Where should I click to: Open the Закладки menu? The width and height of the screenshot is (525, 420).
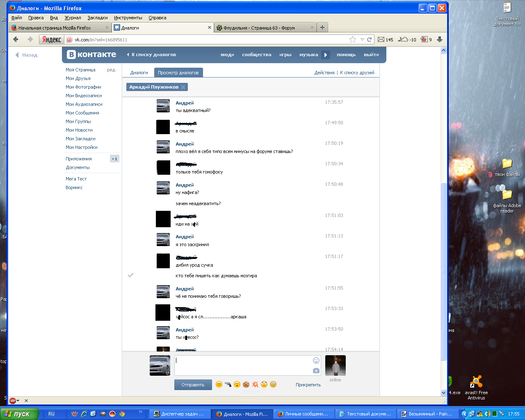click(x=97, y=18)
